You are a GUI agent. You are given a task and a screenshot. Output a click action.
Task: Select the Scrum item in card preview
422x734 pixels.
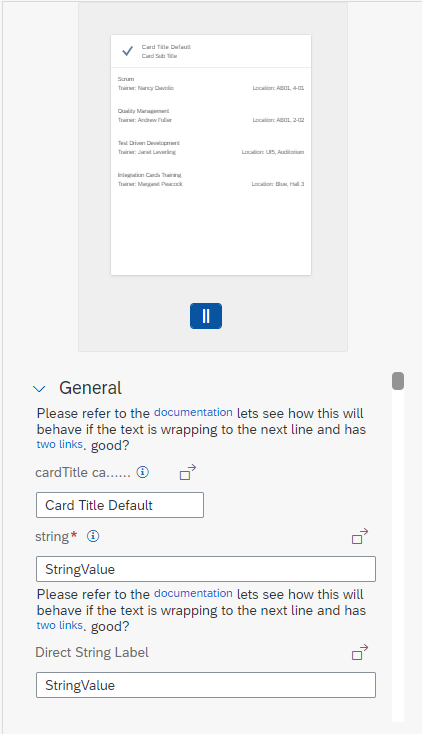211,83
